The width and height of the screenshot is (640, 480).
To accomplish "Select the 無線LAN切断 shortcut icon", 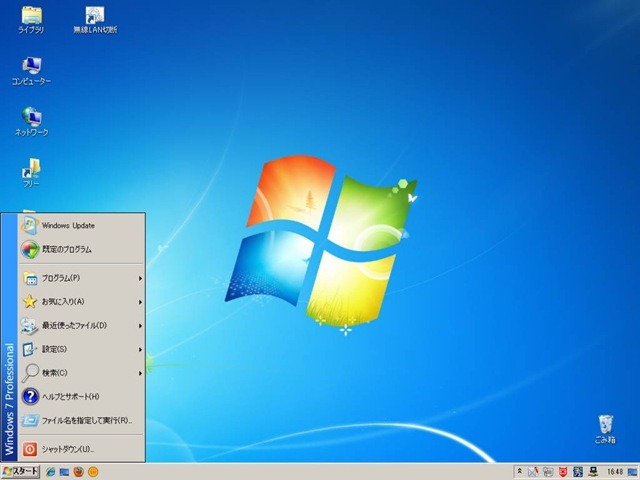I will coord(95,20).
